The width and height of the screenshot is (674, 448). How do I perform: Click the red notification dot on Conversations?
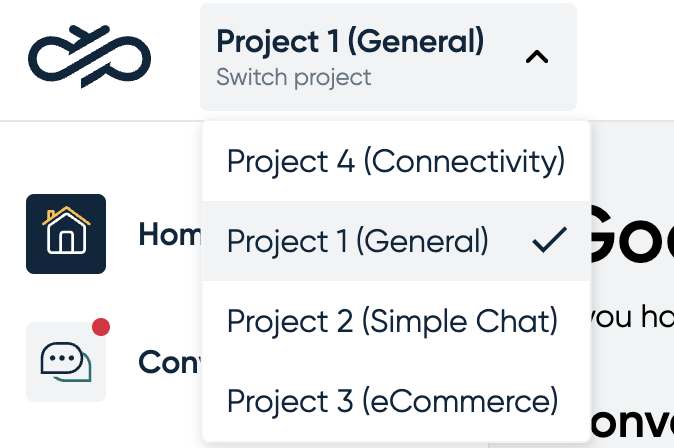point(101,327)
